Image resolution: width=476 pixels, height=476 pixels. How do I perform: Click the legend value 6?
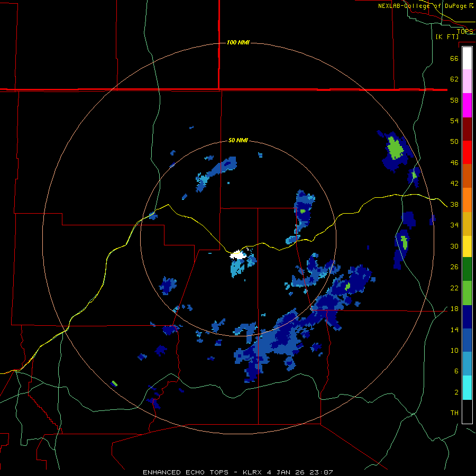456,371
